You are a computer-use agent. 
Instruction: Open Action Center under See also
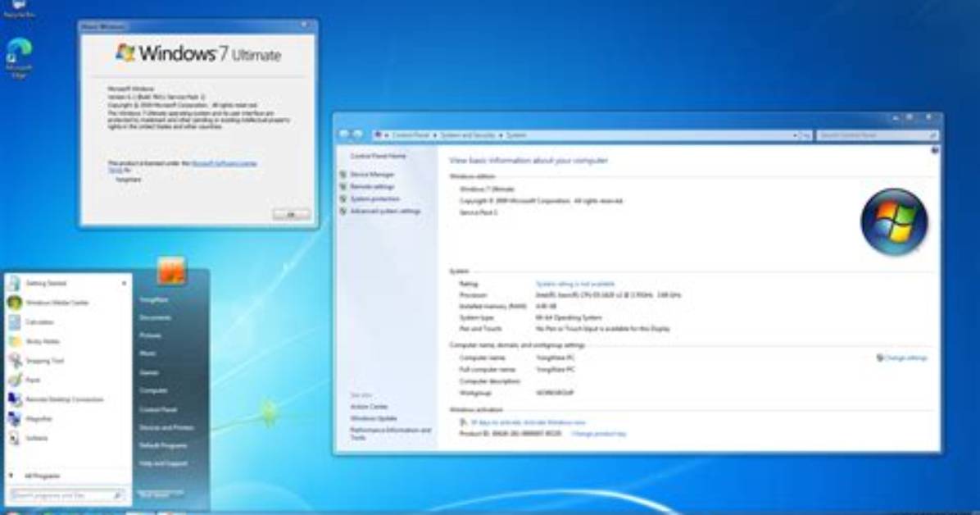pos(369,407)
